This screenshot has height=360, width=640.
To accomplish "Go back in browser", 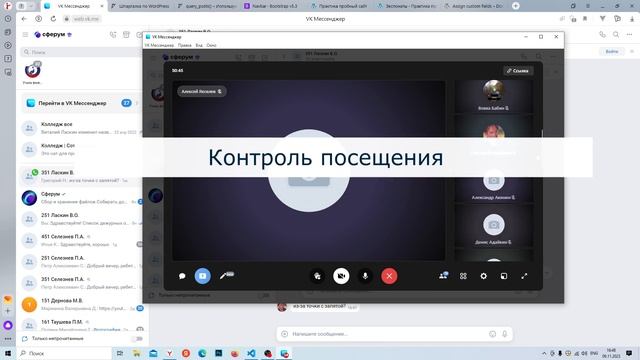I will tap(24, 19).
